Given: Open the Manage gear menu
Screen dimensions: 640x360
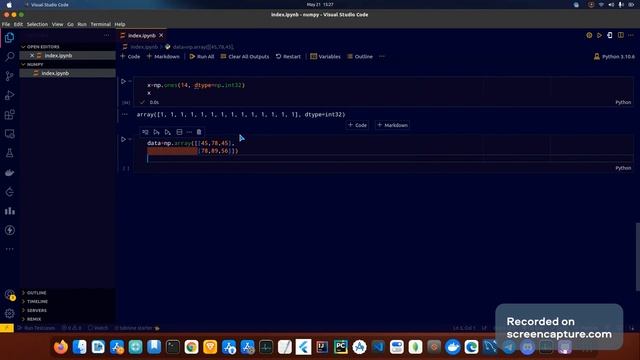Looking at the screenshot, I should pos(9,313).
